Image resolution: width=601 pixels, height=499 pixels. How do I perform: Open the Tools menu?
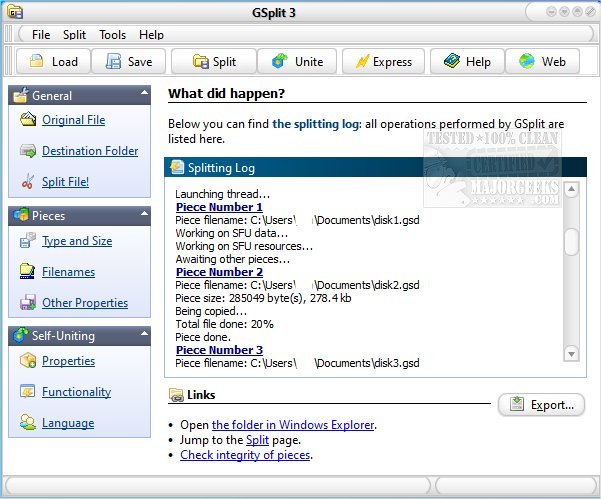click(x=112, y=35)
